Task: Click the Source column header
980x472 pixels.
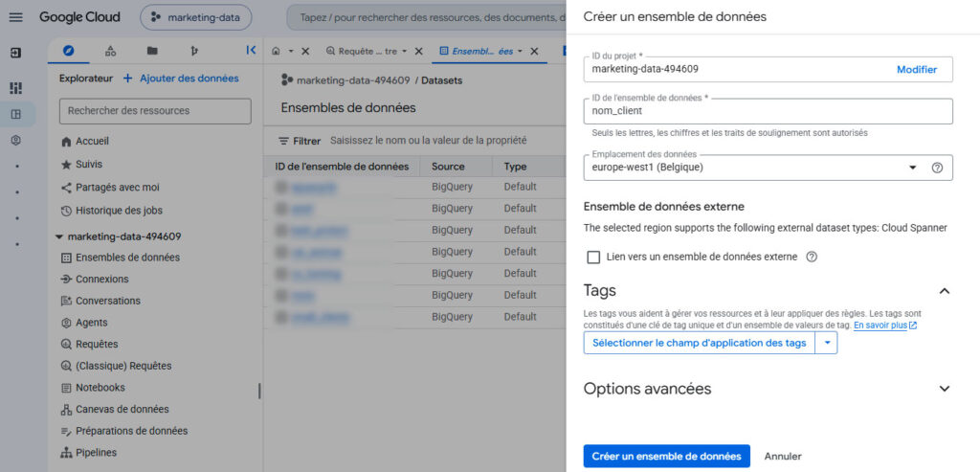Action: click(x=448, y=167)
